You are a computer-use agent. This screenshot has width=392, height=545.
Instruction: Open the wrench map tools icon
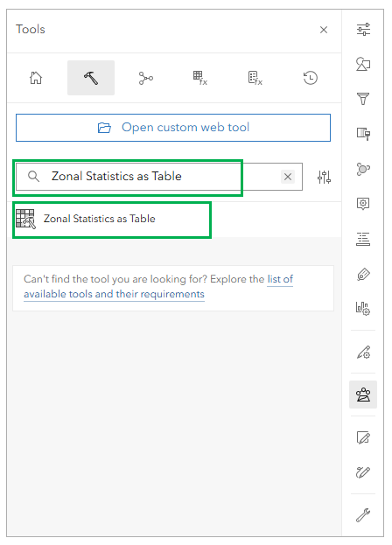click(x=363, y=515)
